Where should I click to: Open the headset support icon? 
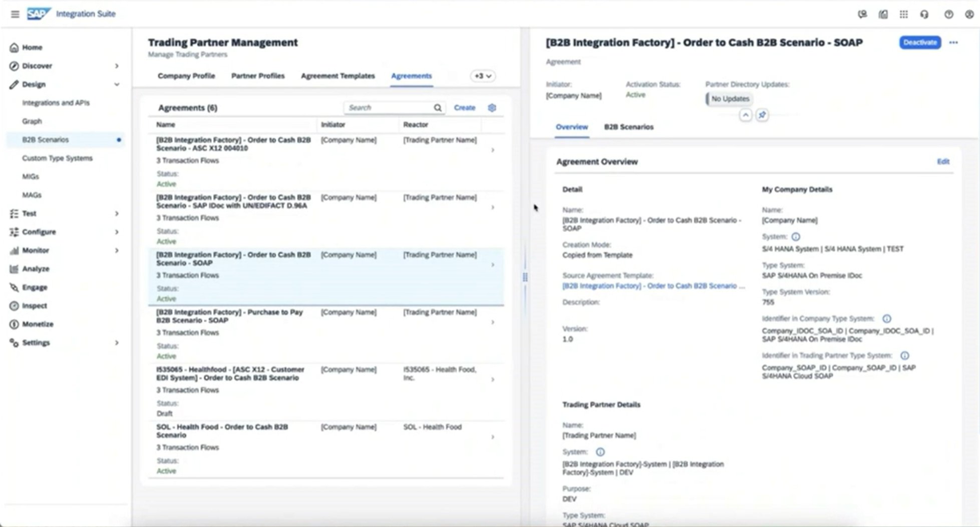(924, 15)
